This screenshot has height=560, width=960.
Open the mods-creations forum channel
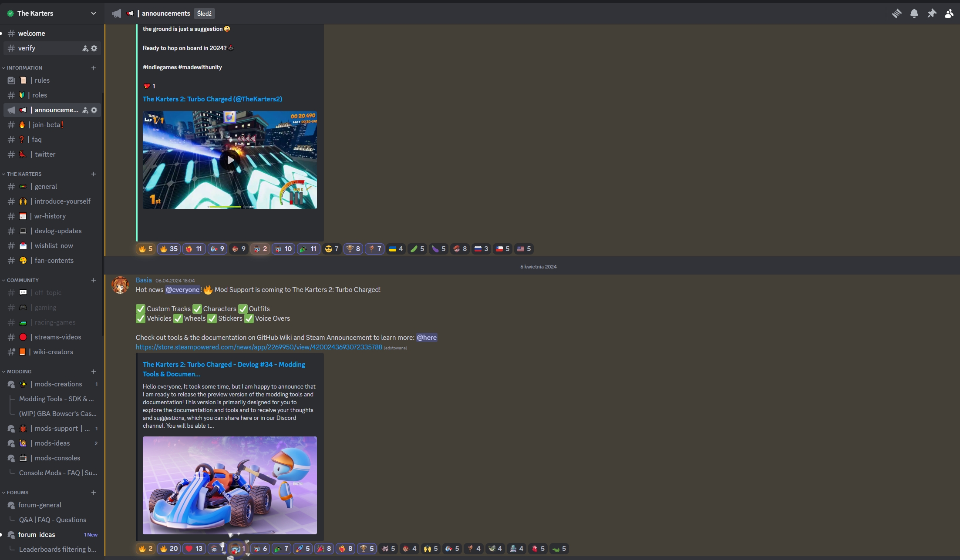tap(58, 384)
